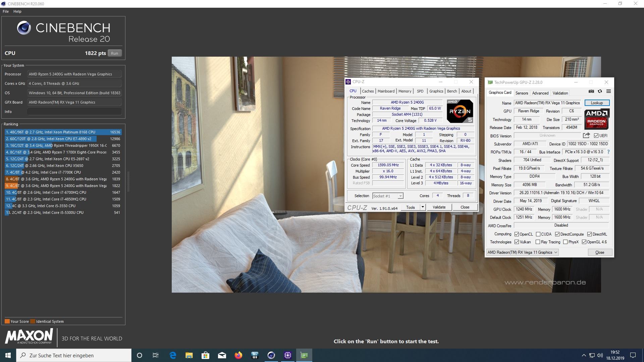This screenshot has height=362, width=644.
Task: Switch to the GPU-Z taskbar icon
Action: 304,355
